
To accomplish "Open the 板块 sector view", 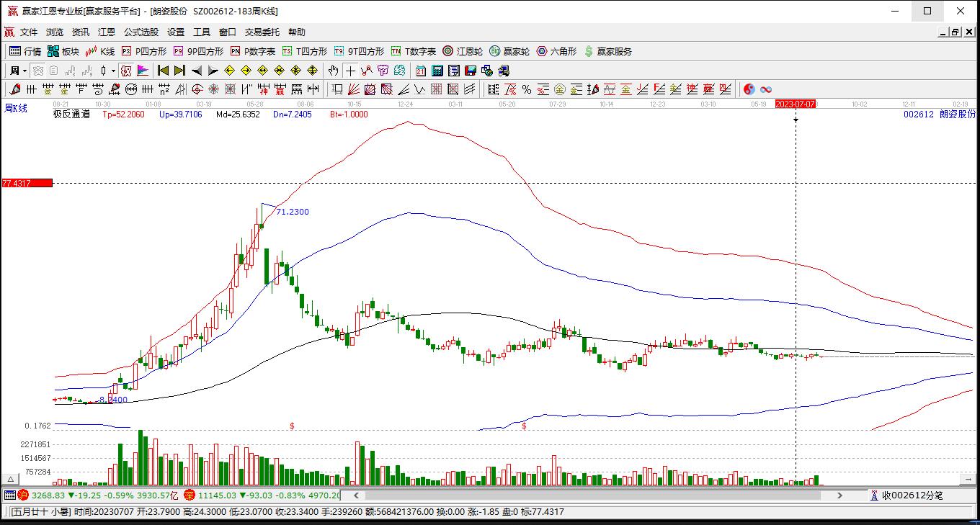I will [63, 51].
